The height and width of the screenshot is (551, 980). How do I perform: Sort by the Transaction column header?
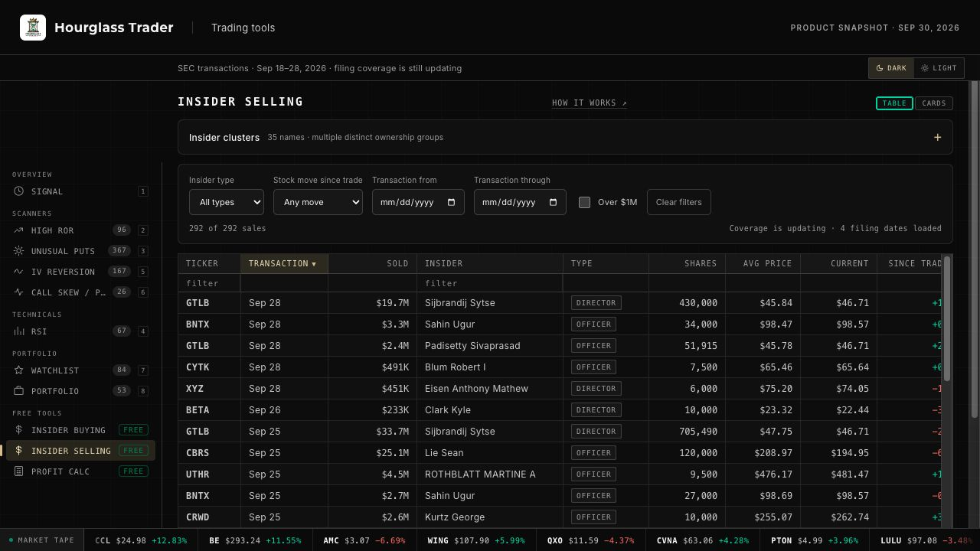pos(284,263)
